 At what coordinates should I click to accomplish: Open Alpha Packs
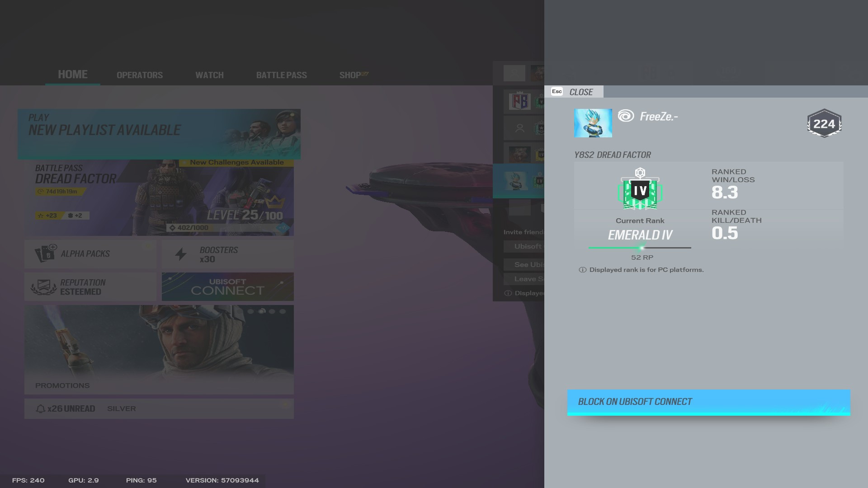90,254
